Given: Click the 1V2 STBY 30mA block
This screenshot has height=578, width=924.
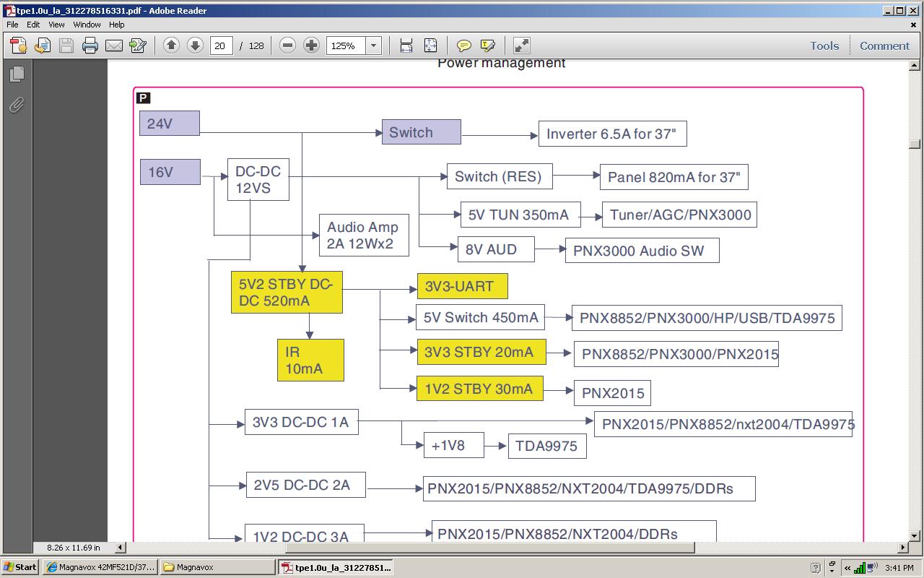Looking at the screenshot, I should point(480,389).
